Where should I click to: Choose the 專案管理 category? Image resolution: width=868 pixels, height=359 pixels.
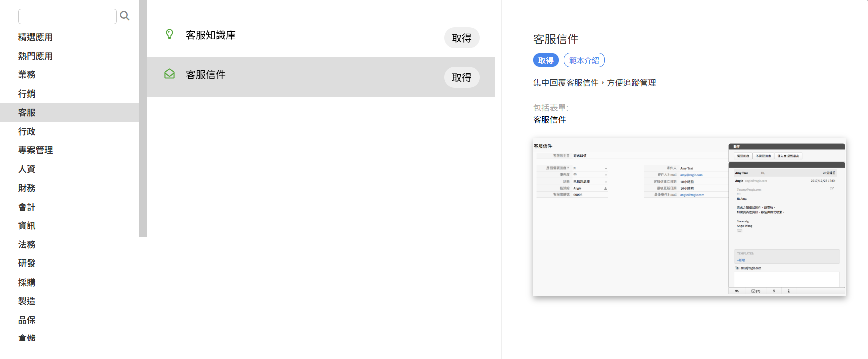[35, 150]
